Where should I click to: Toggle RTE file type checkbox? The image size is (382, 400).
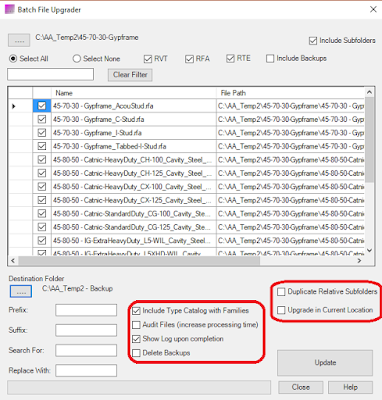click(x=230, y=59)
